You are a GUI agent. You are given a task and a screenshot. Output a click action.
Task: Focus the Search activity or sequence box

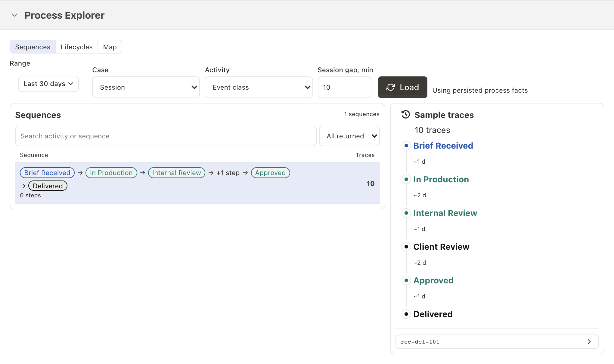click(x=166, y=136)
